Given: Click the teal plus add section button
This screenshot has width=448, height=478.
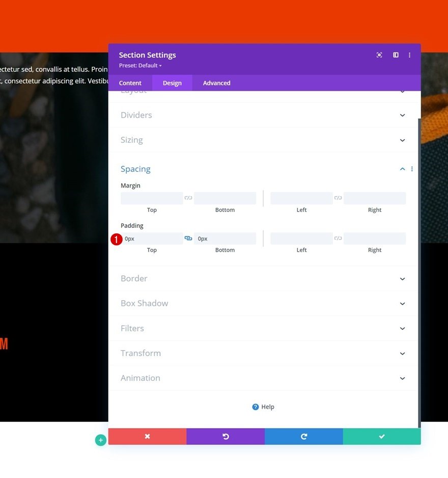Looking at the screenshot, I should [x=101, y=440].
